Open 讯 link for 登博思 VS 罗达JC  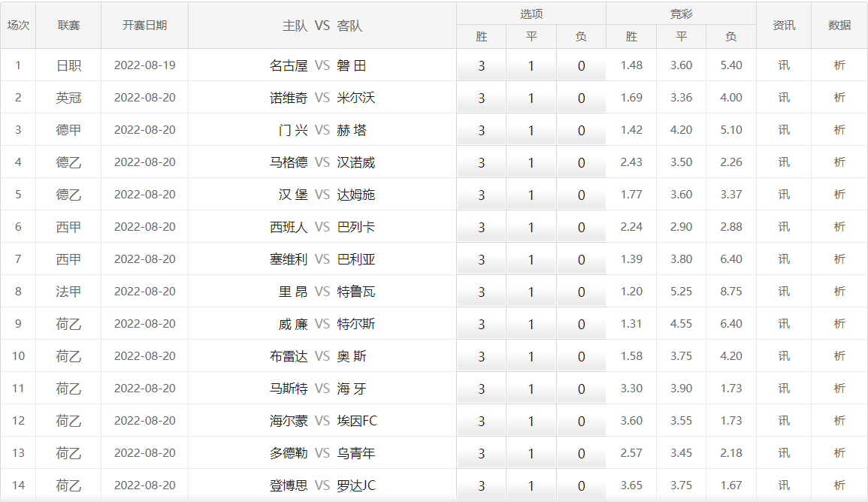point(784,485)
